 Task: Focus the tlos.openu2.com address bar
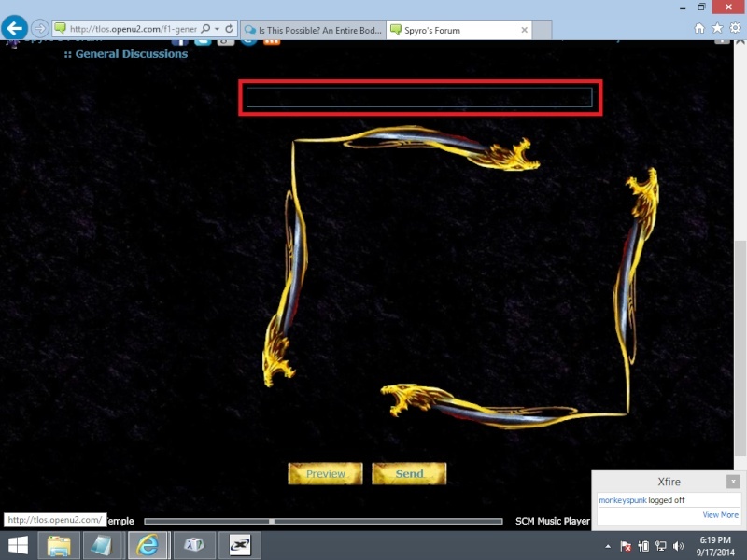click(133, 29)
